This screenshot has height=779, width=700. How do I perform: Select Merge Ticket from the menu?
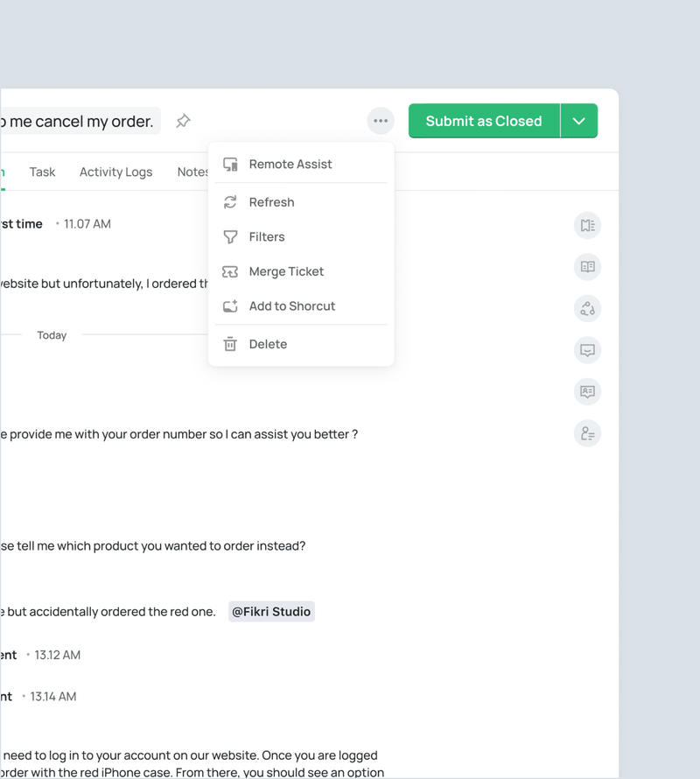(x=286, y=271)
